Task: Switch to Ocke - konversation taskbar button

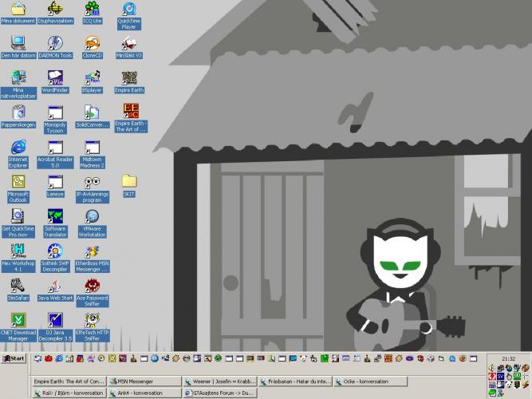Action: [371, 381]
